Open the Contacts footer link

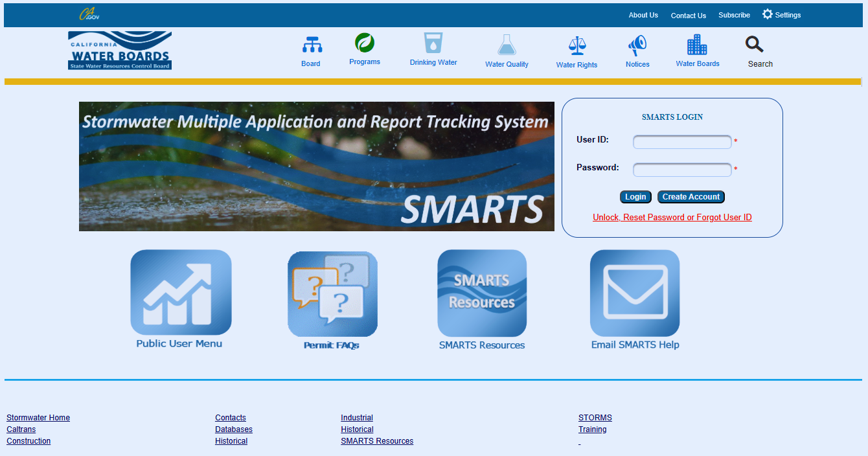click(231, 418)
